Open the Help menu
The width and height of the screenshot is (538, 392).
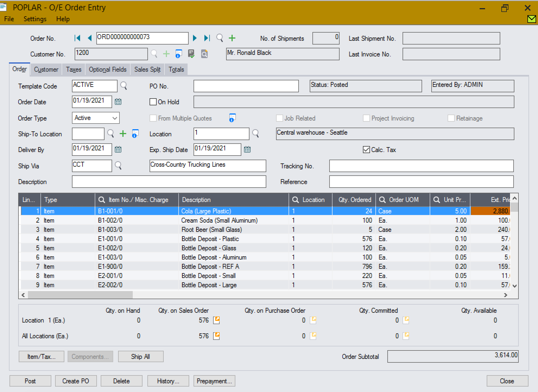click(x=63, y=19)
